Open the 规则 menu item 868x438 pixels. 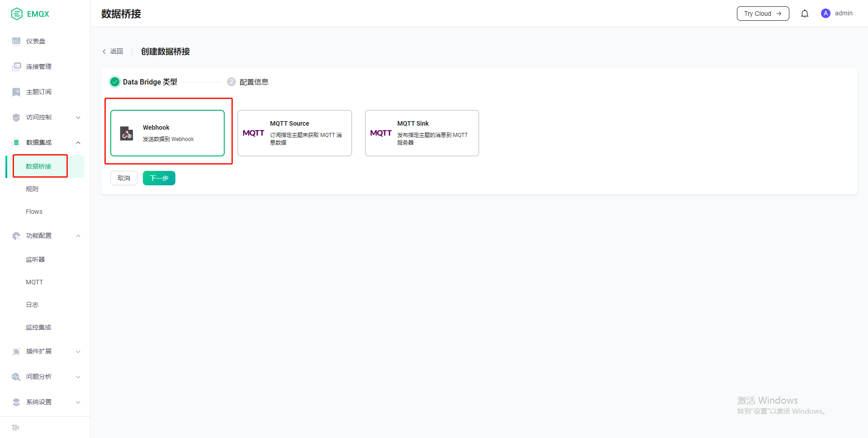(x=32, y=189)
